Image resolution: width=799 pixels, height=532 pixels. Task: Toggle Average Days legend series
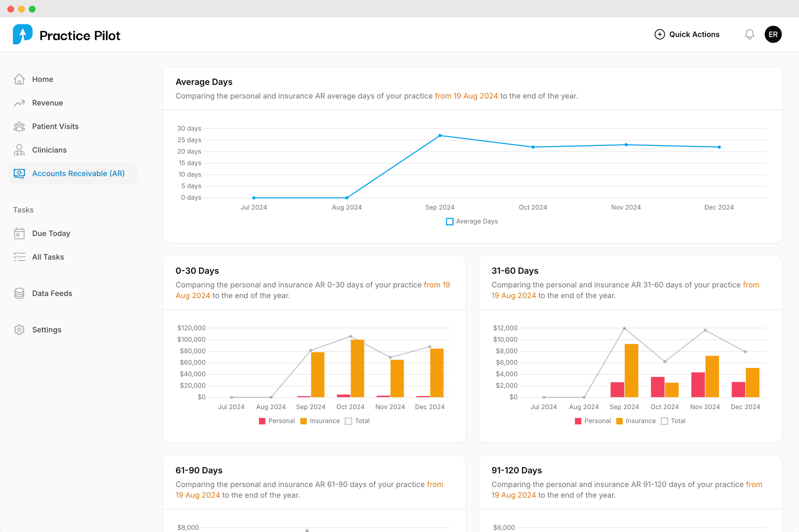pyautogui.click(x=471, y=222)
